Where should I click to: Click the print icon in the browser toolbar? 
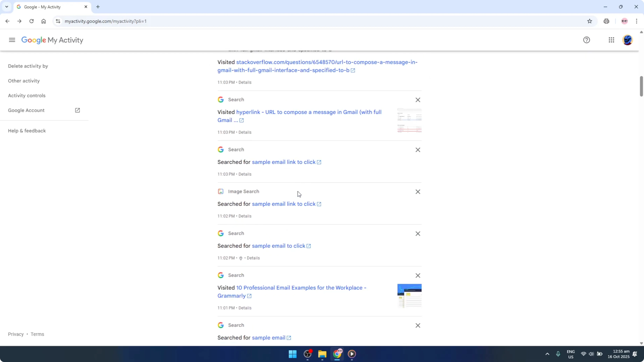(x=606, y=21)
